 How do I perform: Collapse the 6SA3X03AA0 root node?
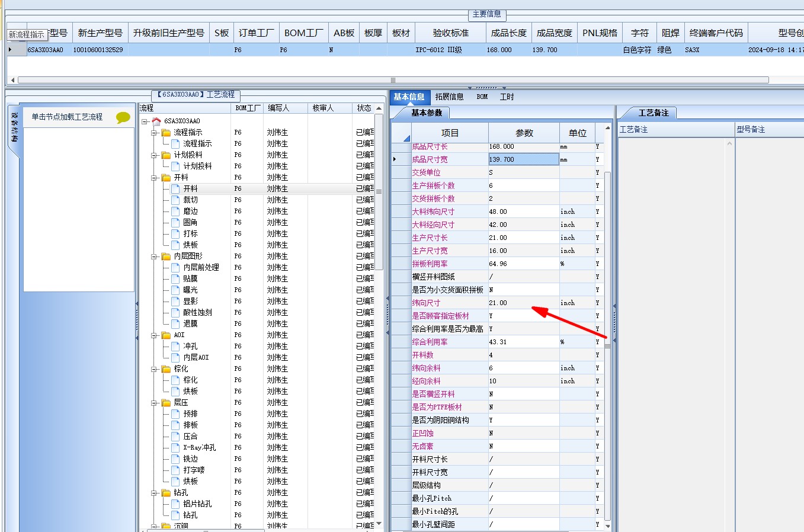pyautogui.click(x=145, y=121)
